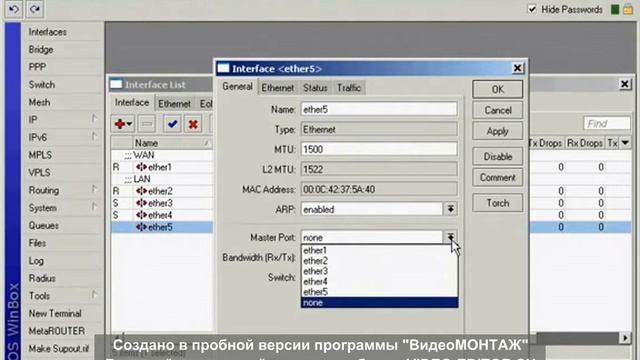Click the blue checkmark enable icon
This screenshot has width=640, height=360.
(x=172, y=124)
